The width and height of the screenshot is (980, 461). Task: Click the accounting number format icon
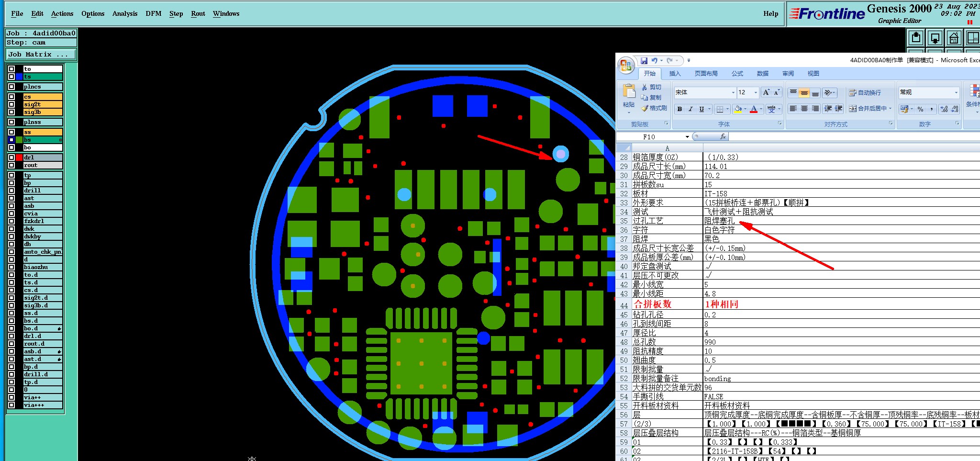point(903,109)
